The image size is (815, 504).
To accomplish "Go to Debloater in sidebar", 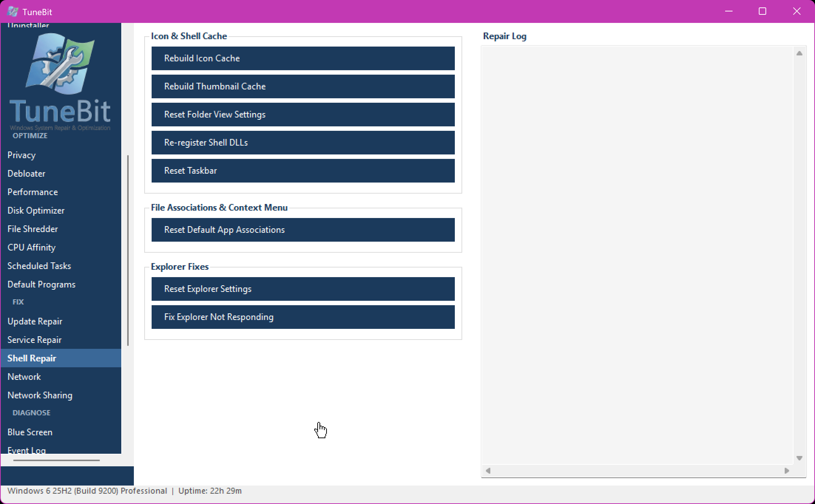I will (x=61, y=174).
